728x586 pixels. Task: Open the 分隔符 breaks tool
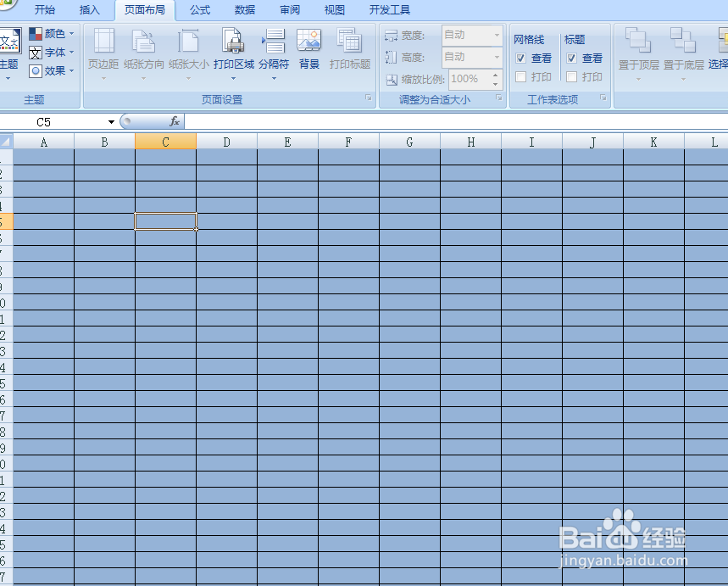274,53
